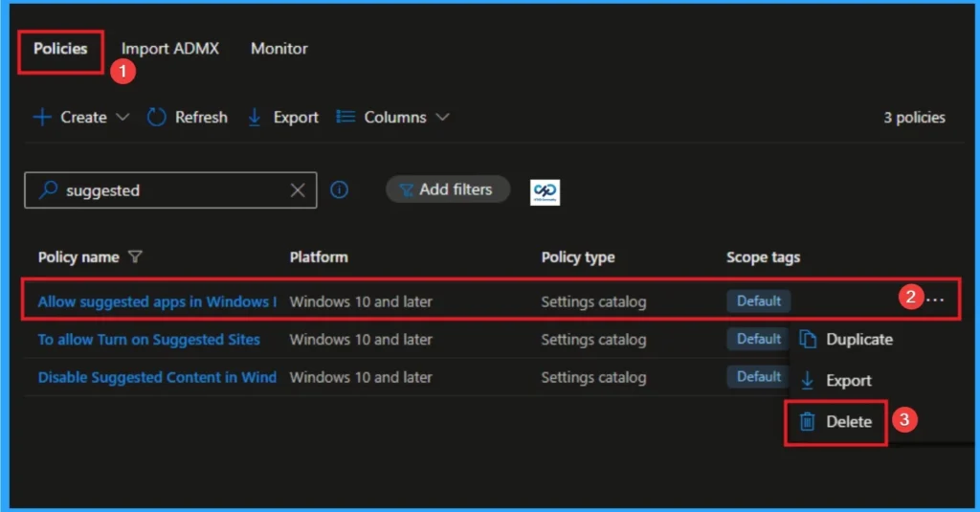Click the Policy name column header
Image resolution: width=980 pixels, height=512 pixels.
pos(78,256)
